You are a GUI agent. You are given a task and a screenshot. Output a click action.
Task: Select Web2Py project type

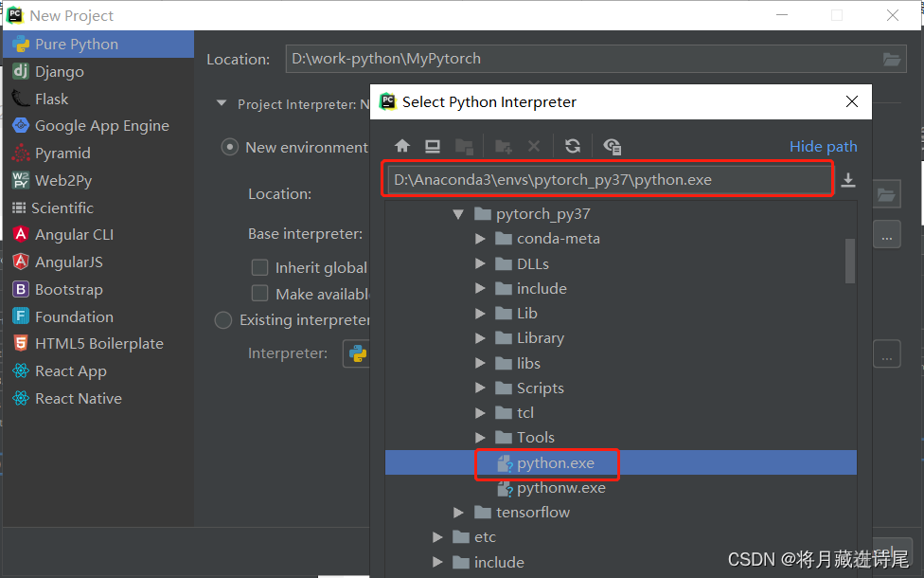[x=98, y=180]
